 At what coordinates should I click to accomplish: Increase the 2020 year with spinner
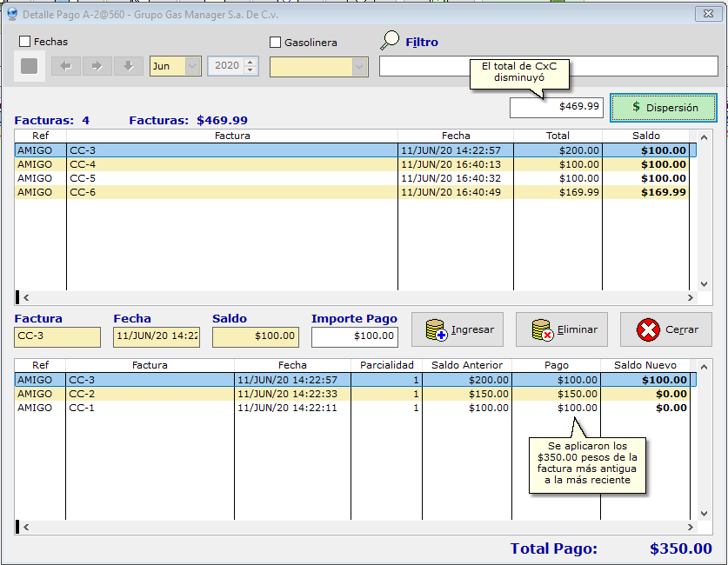click(x=250, y=62)
